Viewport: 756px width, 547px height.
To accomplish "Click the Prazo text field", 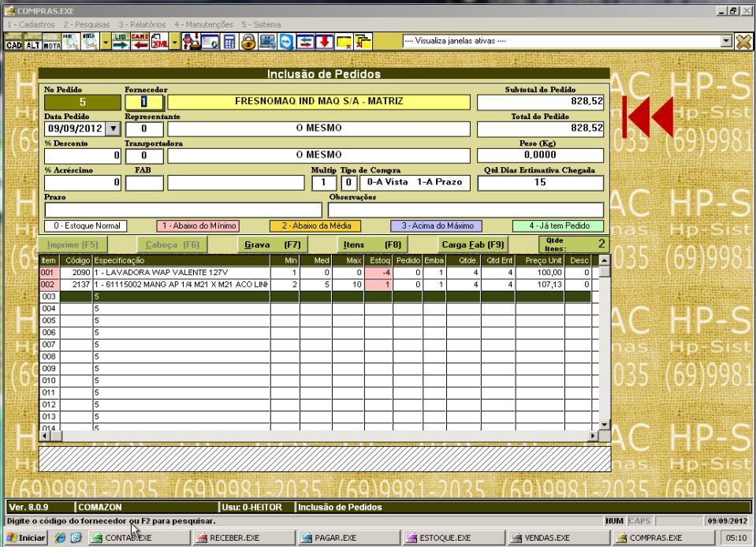I will pos(183,210).
